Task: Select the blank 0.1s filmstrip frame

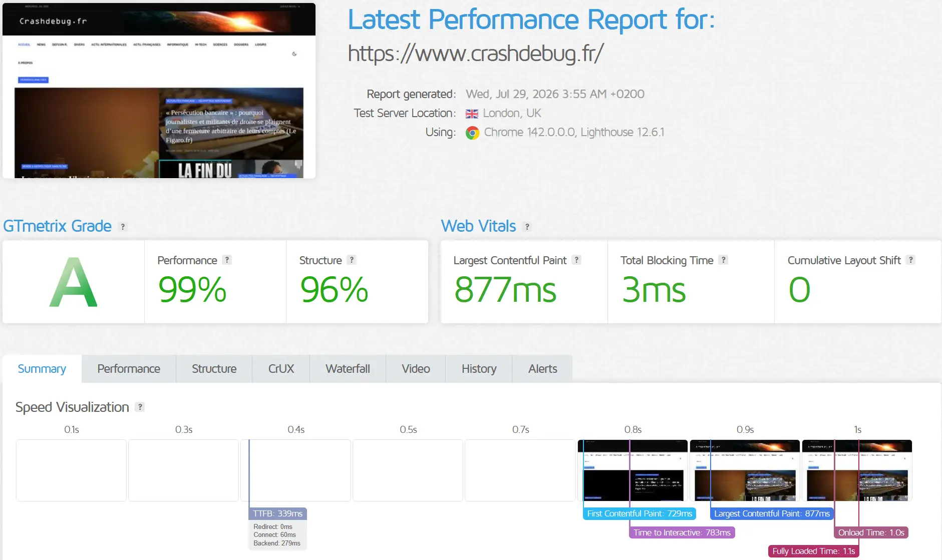Action: (x=71, y=470)
